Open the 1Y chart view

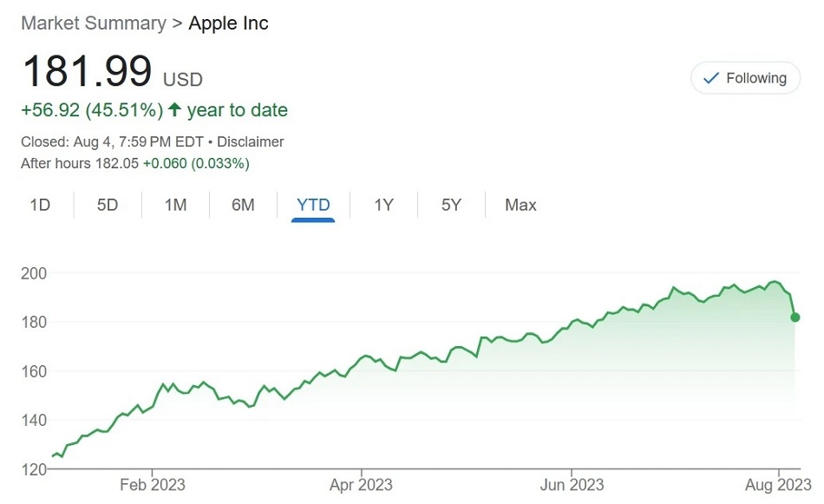[x=383, y=205]
